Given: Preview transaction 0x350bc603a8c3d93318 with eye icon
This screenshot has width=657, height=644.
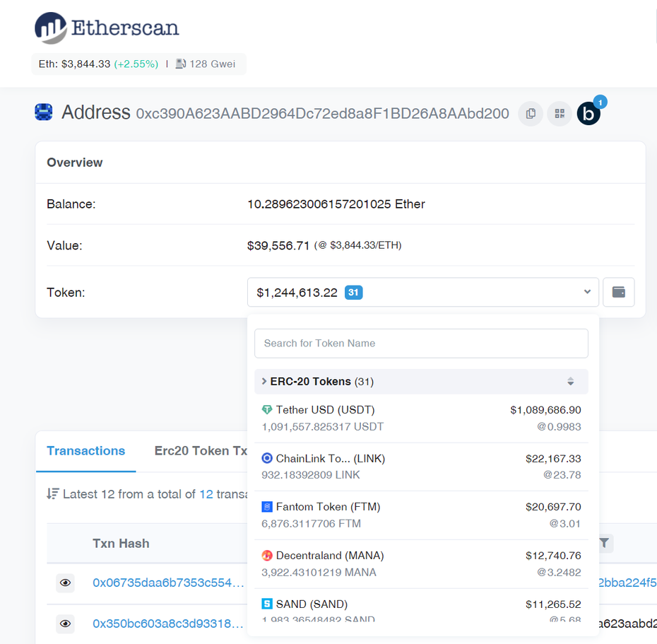Looking at the screenshot, I should tap(66, 624).
